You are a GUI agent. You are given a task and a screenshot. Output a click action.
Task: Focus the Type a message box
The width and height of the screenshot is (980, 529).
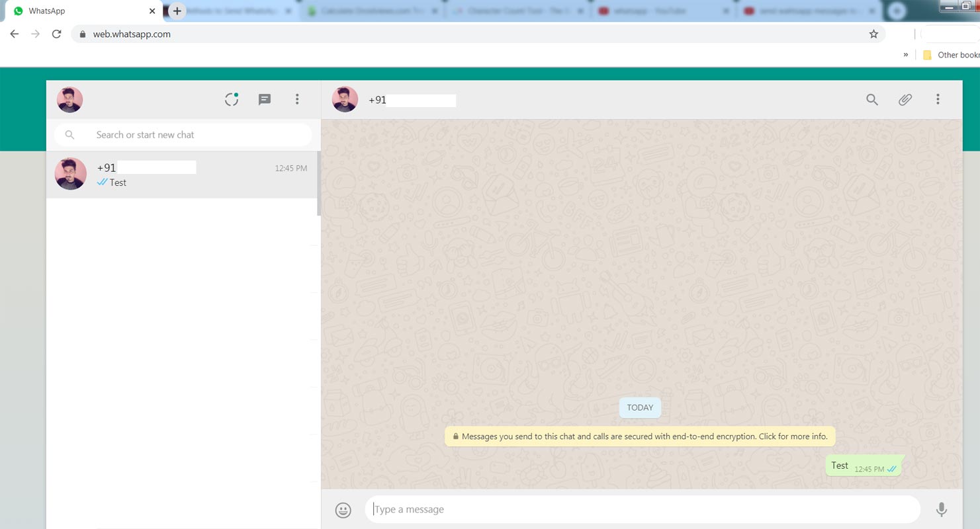pyautogui.click(x=643, y=509)
